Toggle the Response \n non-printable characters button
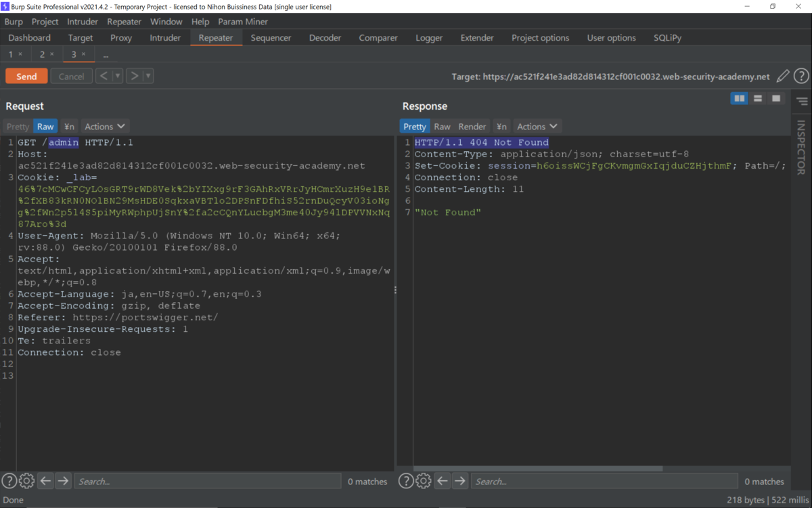Screen dimensions: 812x508 point(501,126)
